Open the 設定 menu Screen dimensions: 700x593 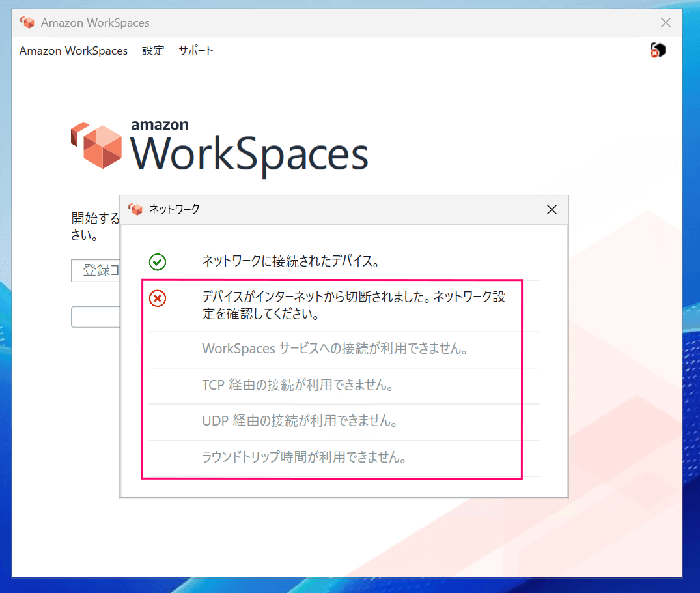point(153,50)
